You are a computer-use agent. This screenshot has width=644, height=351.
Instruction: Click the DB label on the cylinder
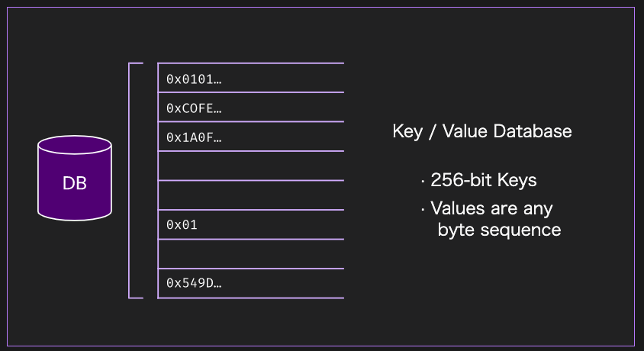coord(75,183)
